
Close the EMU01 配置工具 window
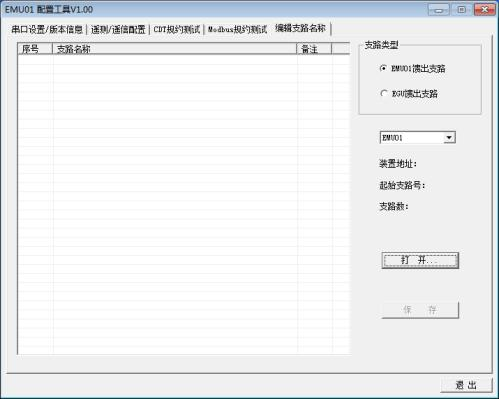485,9
